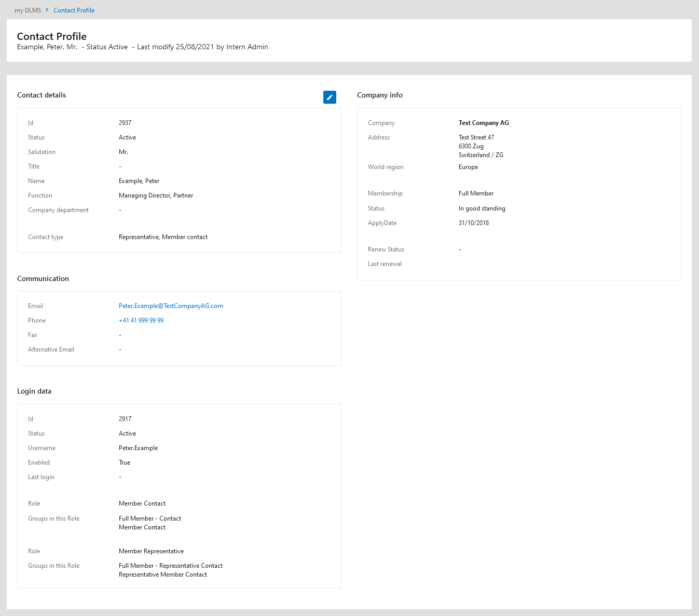Select the Test Company AG company name
699x616 pixels.
click(x=484, y=123)
